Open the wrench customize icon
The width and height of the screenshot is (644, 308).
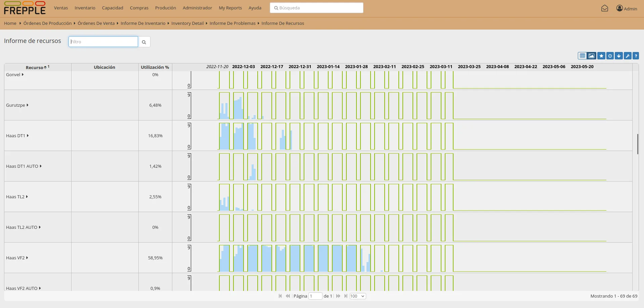click(628, 56)
